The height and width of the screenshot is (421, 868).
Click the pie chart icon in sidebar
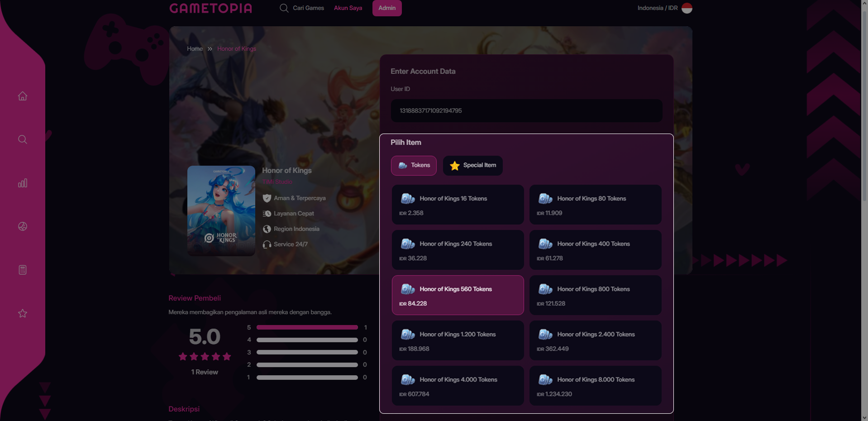pos(23,226)
